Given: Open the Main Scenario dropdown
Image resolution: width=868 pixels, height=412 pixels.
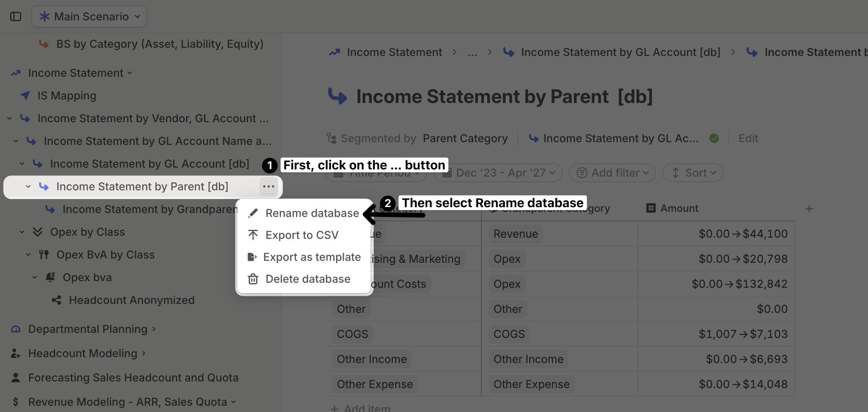Looking at the screenshot, I should pyautogui.click(x=89, y=16).
